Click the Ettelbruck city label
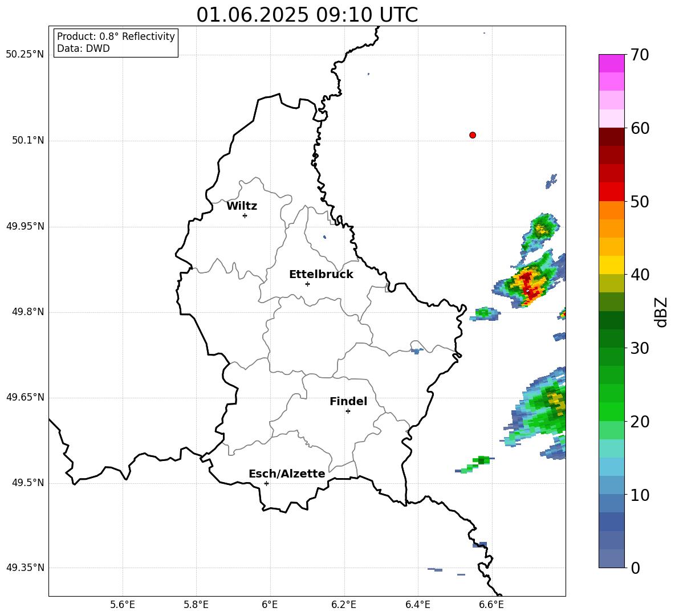Viewport: 675px width, 616px height. (x=321, y=275)
